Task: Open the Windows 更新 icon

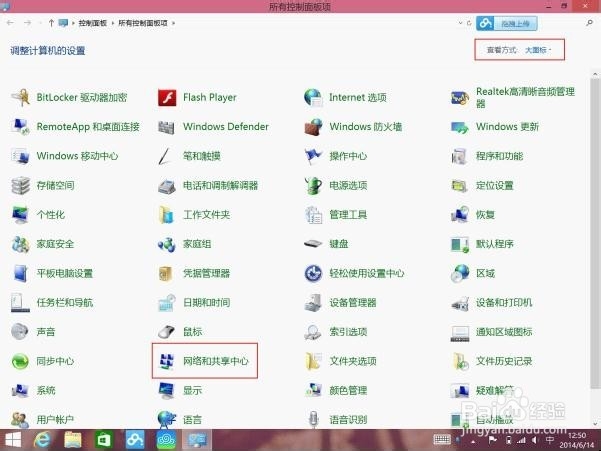Action: click(x=460, y=127)
